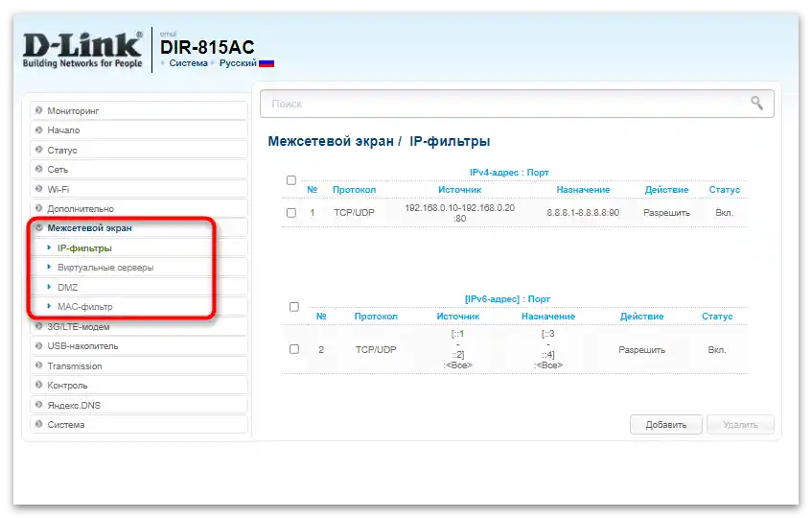
Task: Click the Russian flag icon
Action: [x=267, y=63]
